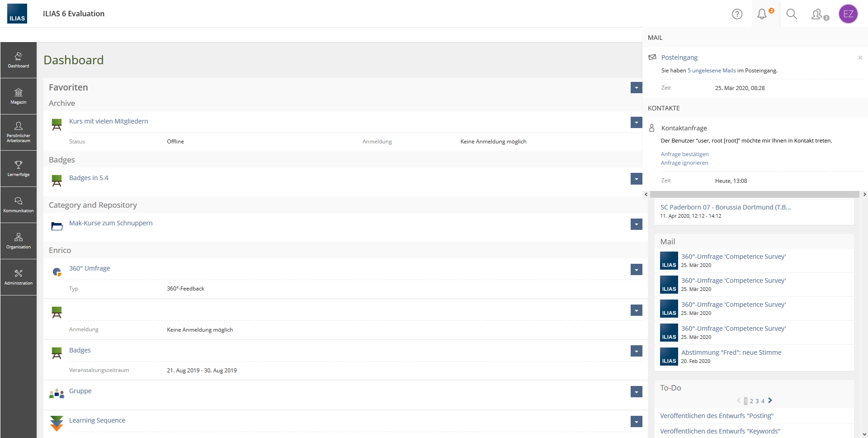The width and height of the screenshot is (868, 438).
Task: Click the notification bell icon
Action: 762,14
